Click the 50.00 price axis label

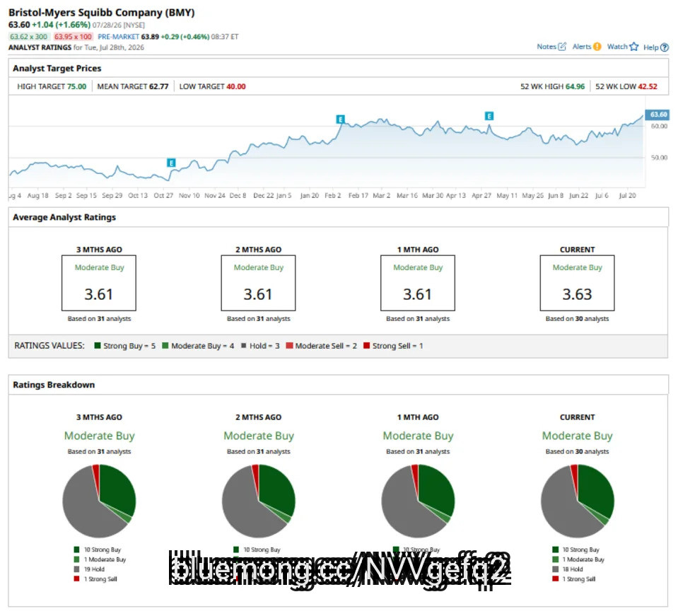pyautogui.click(x=659, y=158)
